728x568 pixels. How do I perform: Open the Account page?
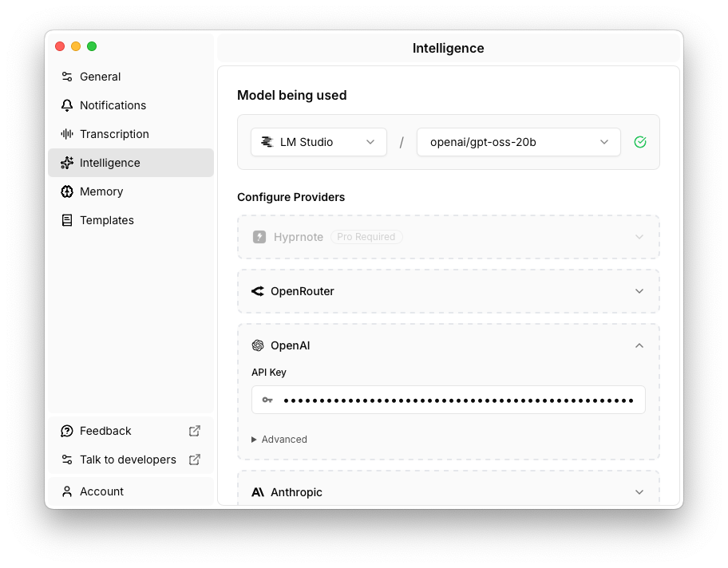[101, 491]
